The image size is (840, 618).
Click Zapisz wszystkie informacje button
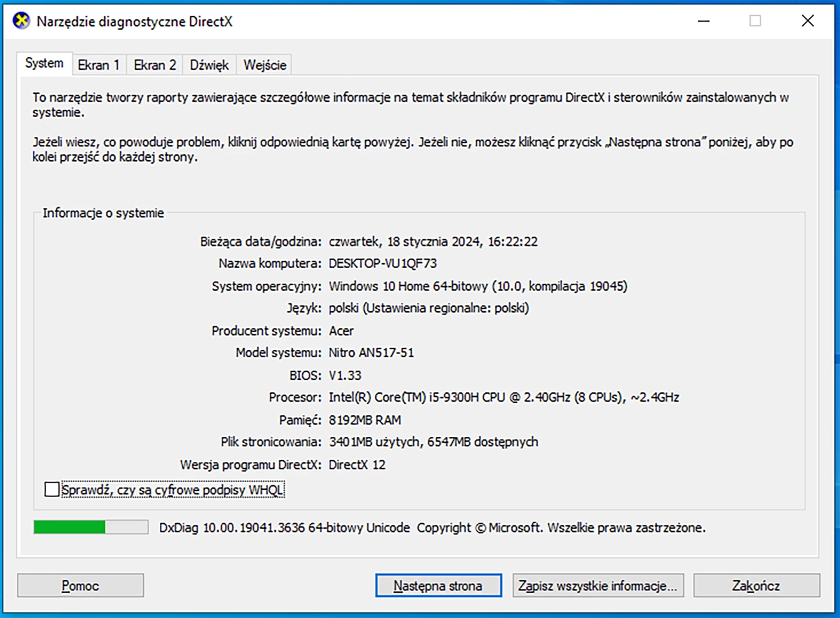coord(598,585)
